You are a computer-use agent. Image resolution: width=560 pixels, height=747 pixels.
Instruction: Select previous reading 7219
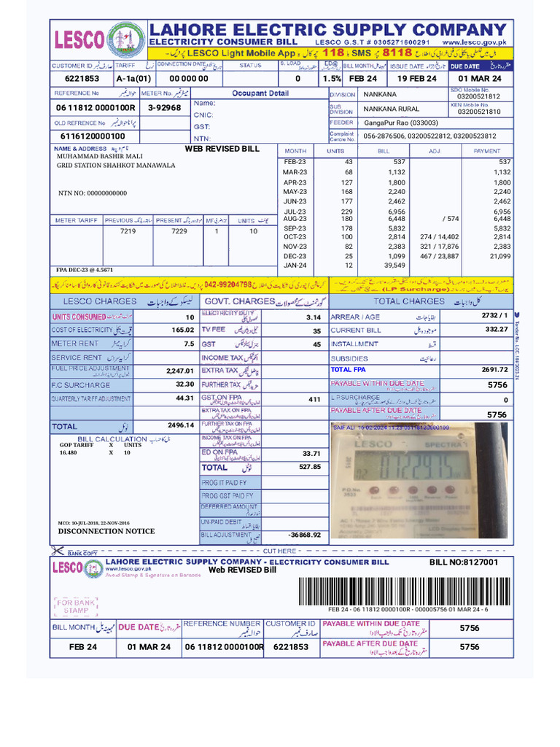pyautogui.click(x=128, y=231)
